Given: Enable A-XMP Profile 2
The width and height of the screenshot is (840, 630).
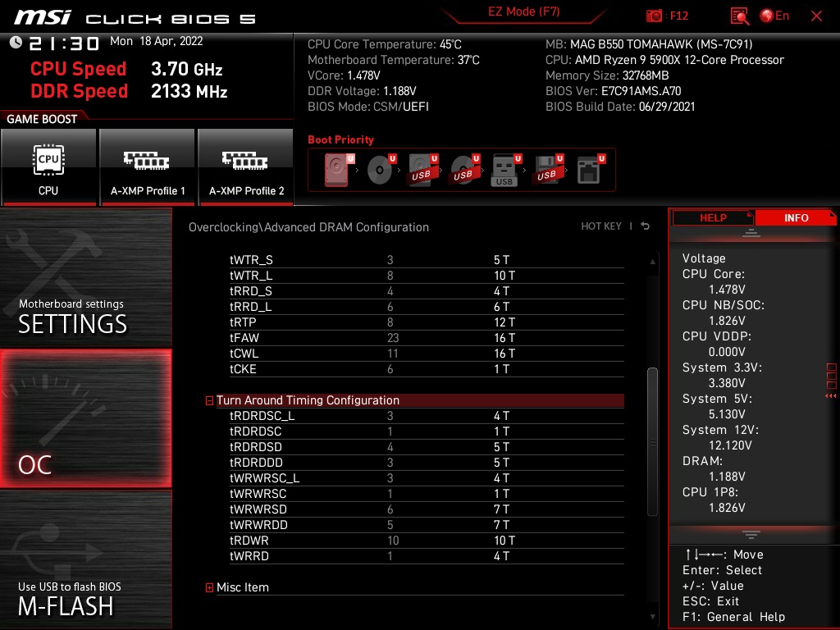Looking at the screenshot, I should pyautogui.click(x=245, y=167).
